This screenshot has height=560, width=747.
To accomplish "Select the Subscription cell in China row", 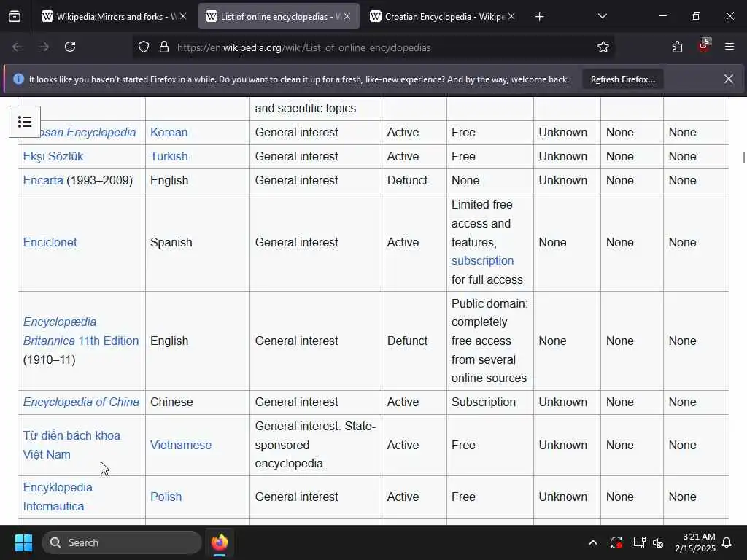I will click(489, 402).
